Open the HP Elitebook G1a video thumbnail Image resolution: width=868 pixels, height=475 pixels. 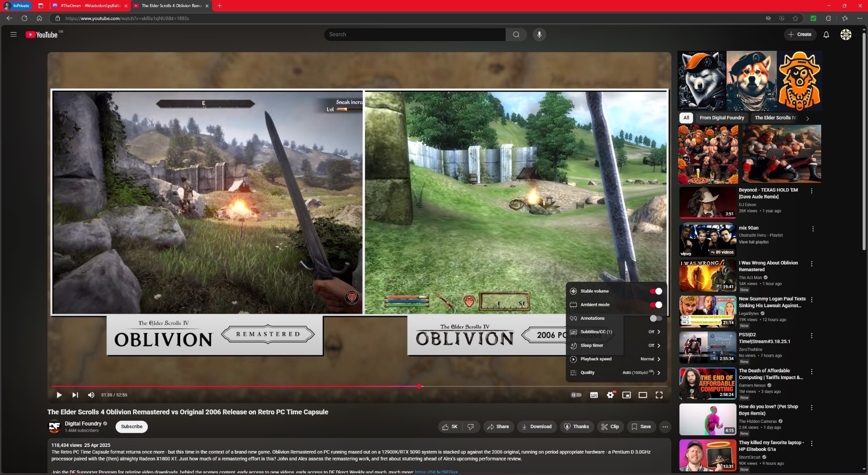(708, 455)
